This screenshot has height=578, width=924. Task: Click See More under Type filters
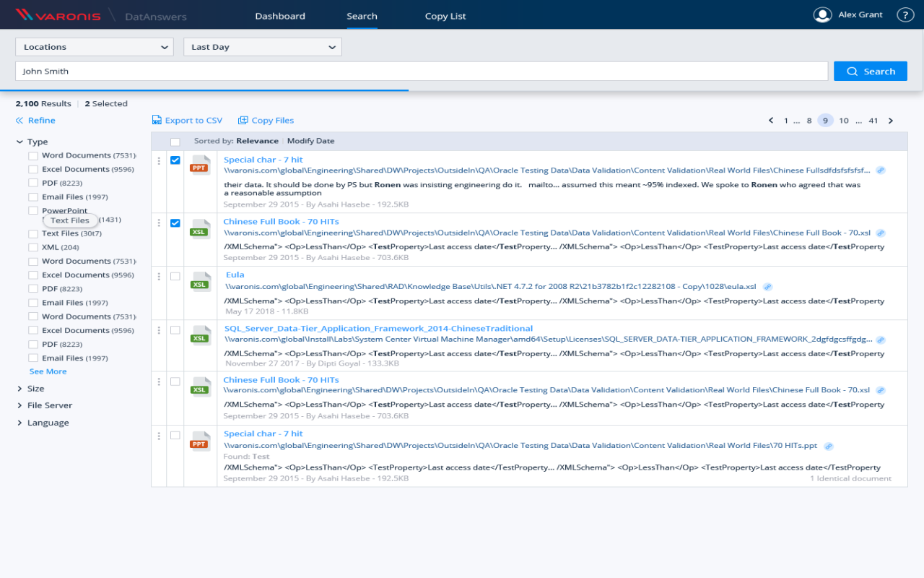pyautogui.click(x=48, y=371)
